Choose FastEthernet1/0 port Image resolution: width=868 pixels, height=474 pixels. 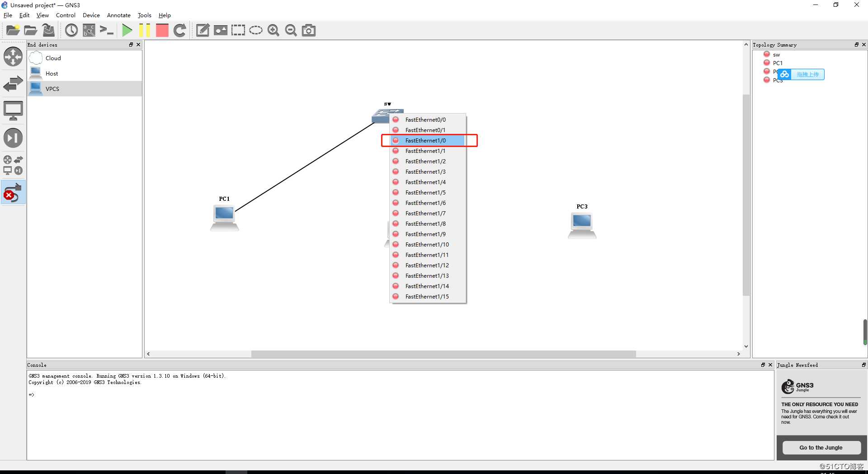tap(428, 140)
